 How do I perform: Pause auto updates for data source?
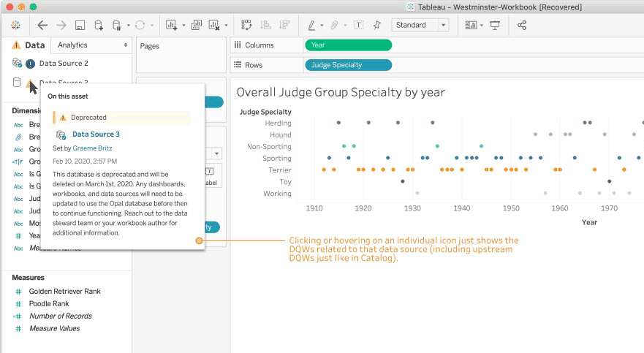(x=117, y=26)
